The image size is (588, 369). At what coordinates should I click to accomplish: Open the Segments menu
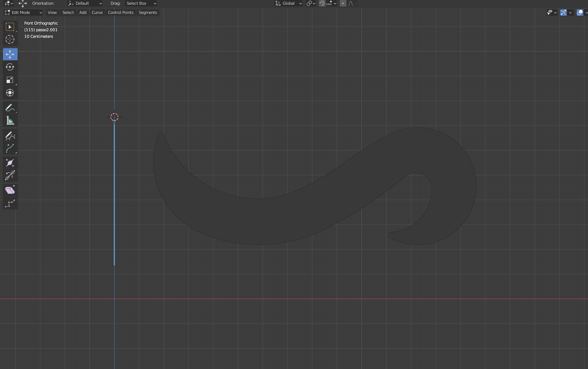pyautogui.click(x=148, y=12)
